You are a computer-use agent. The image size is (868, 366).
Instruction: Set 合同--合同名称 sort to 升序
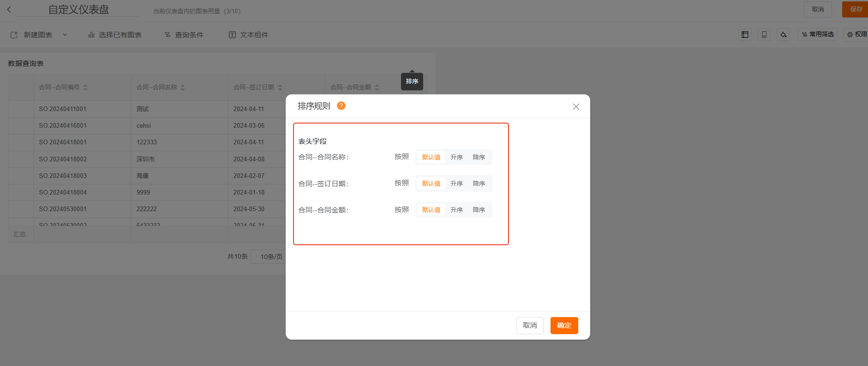[456, 157]
